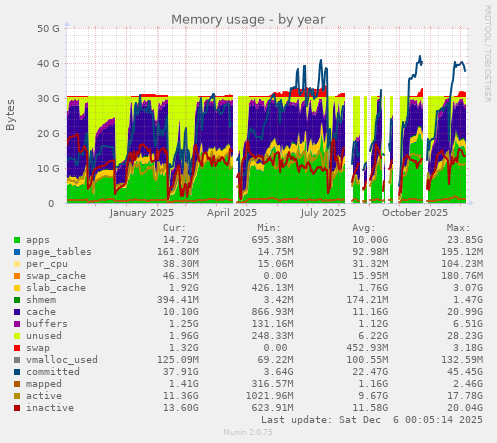
Task: Click the 'Min:' column header
Action: coord(269,228)
